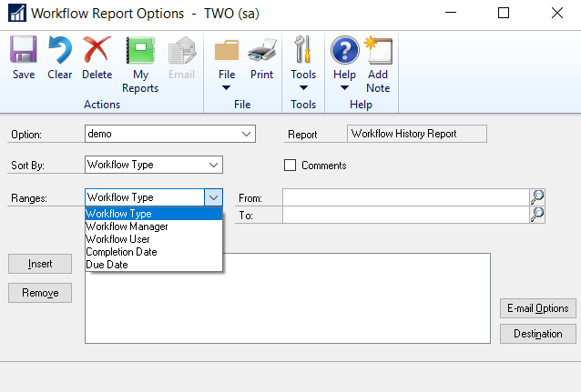Choose Workflow User range option
581x392 pixels.
[x=154, y=239]
